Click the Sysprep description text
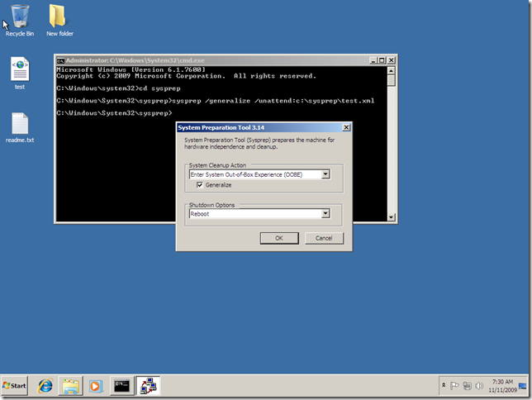Viewport: 532px width, 400px height. 259,143
